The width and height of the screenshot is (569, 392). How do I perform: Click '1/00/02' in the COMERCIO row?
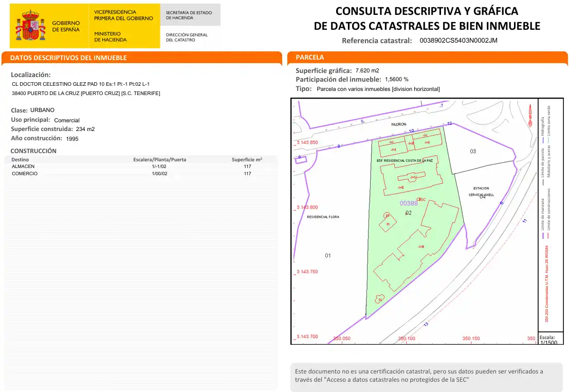(x=160, y=174)
